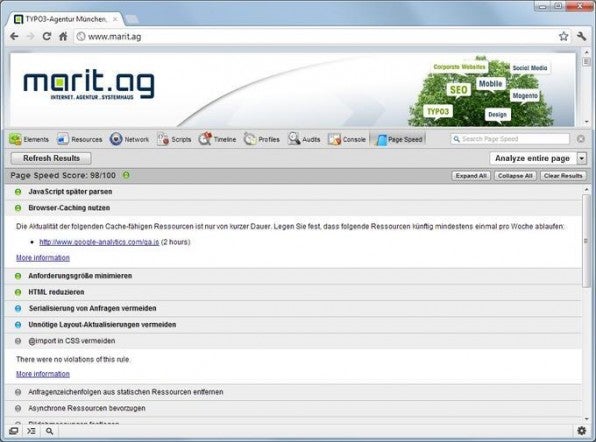Expand the Anforderungsgröße minimieren rule
This screenshot has width=596, height=442.
[x=293, y=276]
